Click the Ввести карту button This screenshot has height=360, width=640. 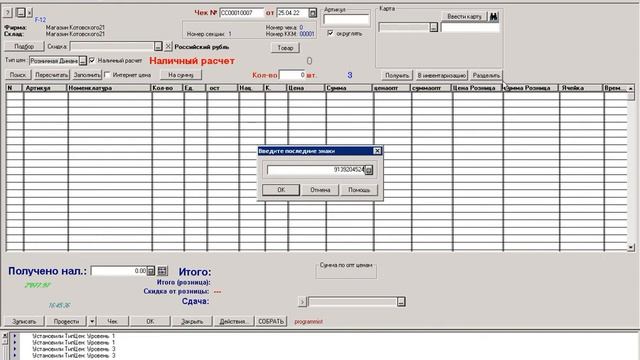pos(464,17)
